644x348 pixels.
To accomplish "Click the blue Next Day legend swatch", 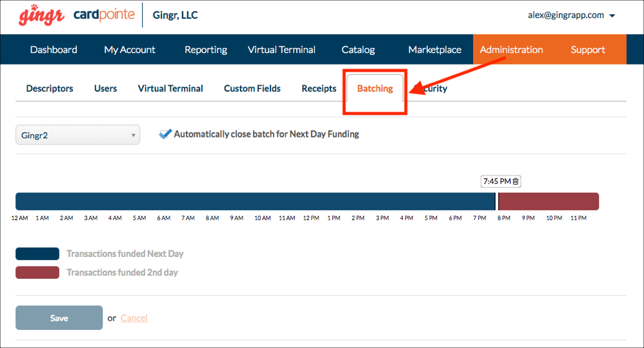I will [x=37, y=254].
